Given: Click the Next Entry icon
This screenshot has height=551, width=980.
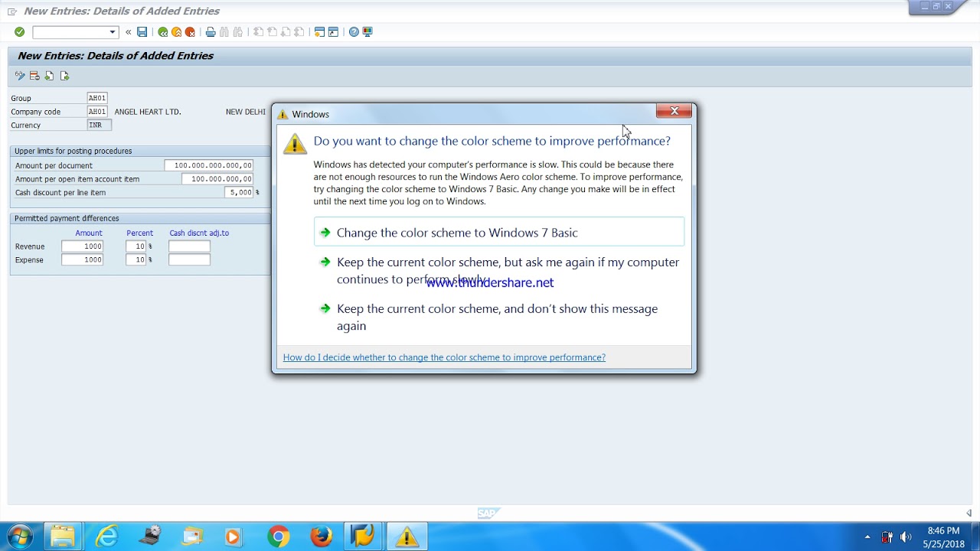Looking at the screenshot, I should [x=64, y=76].
